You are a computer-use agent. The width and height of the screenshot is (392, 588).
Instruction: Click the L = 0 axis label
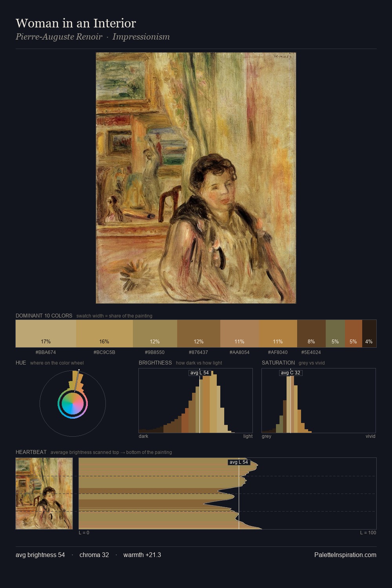tap(84, 533)
